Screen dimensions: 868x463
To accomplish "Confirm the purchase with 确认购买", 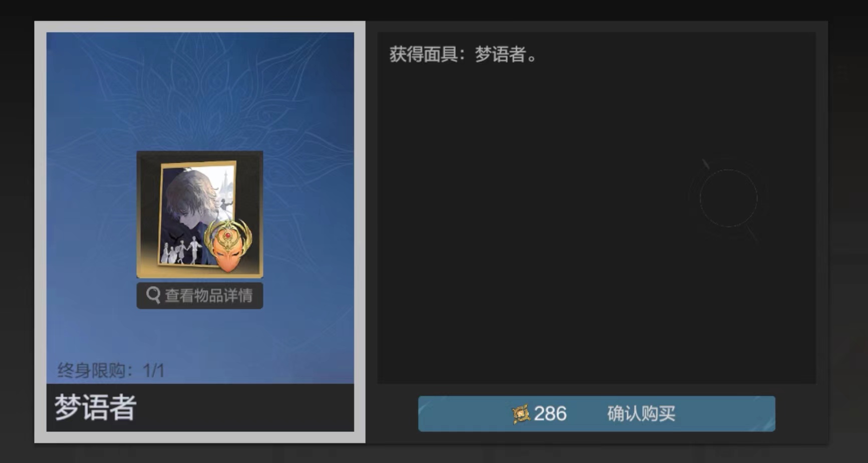I will [x=641, y=414].
